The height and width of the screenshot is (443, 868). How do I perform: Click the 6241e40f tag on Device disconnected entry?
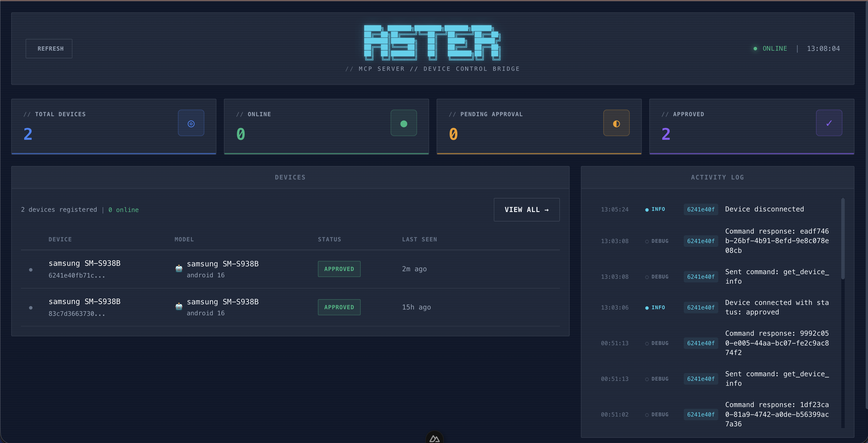[700, 209]
